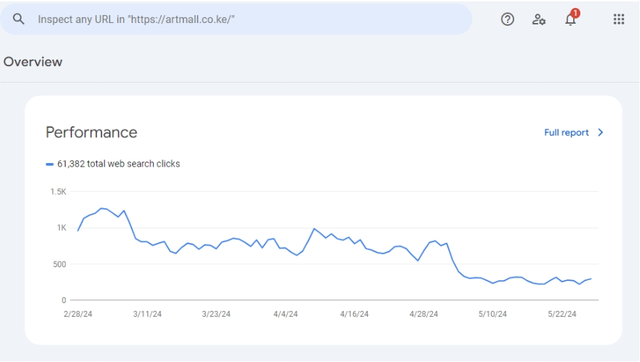Click the 5/22/24 date on chart axis
640x362 pixels.
[x=562, y=314]
